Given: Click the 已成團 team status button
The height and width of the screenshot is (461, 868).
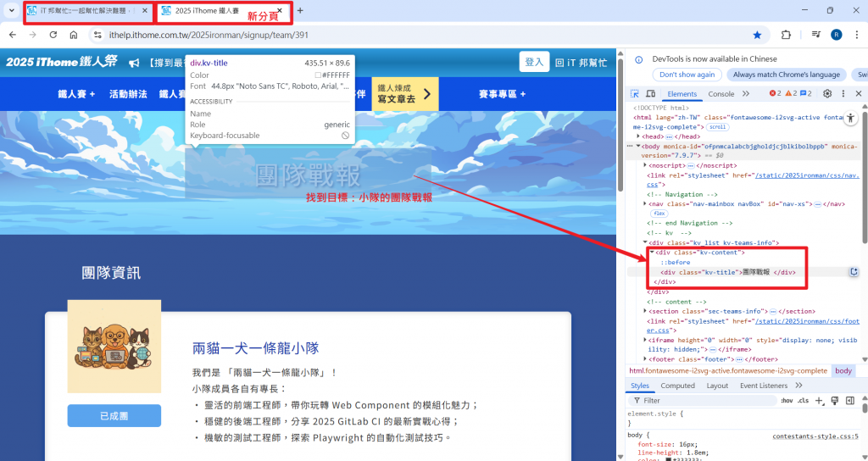Looking at the screenshot, I should pos(114,415).
